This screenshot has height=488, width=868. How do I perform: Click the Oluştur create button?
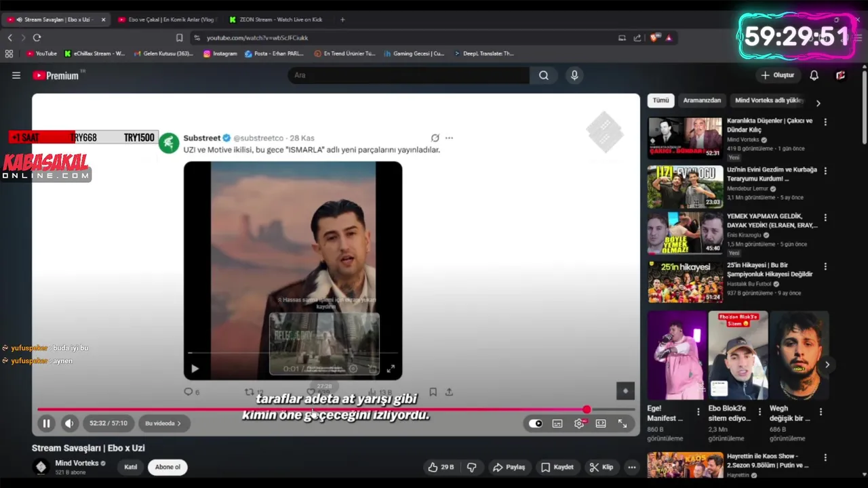tap(778, 75)
